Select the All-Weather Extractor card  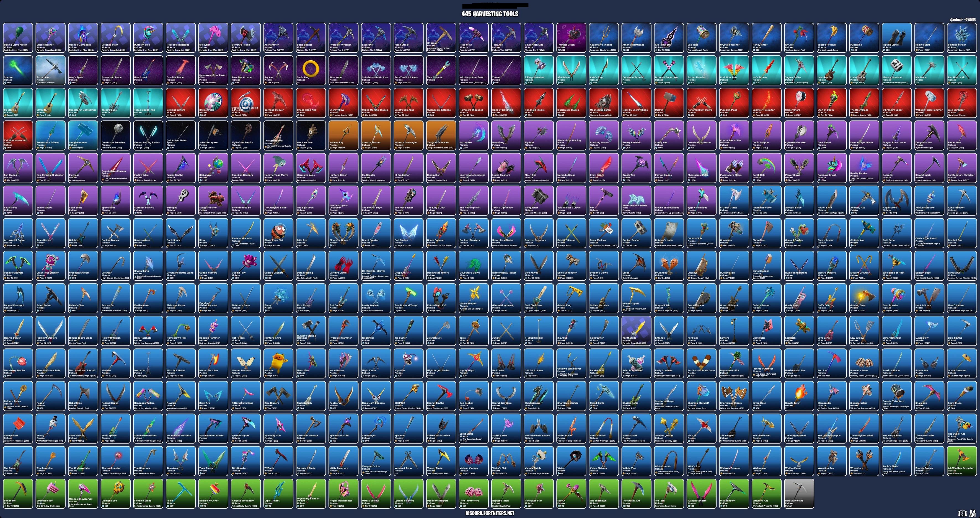coord(961,461)
